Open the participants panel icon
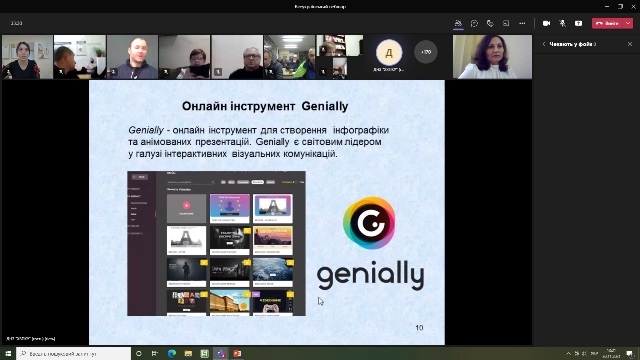 click(458, 23)
